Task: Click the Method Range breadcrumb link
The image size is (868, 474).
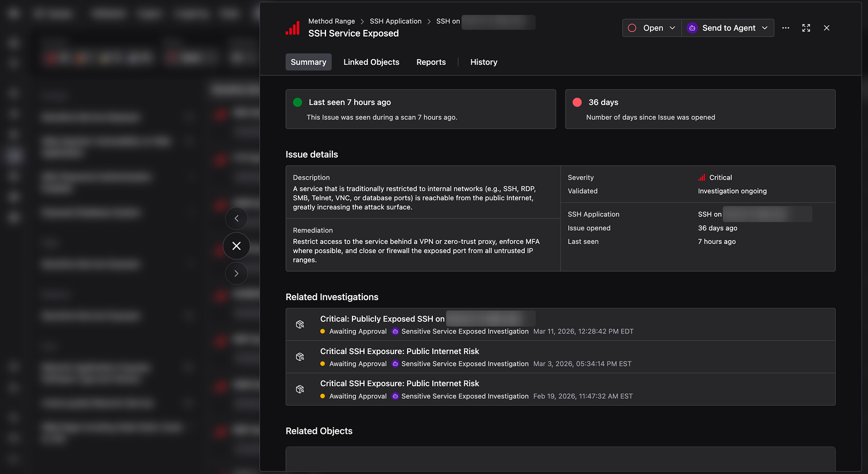Action: [x=332, y=21]
